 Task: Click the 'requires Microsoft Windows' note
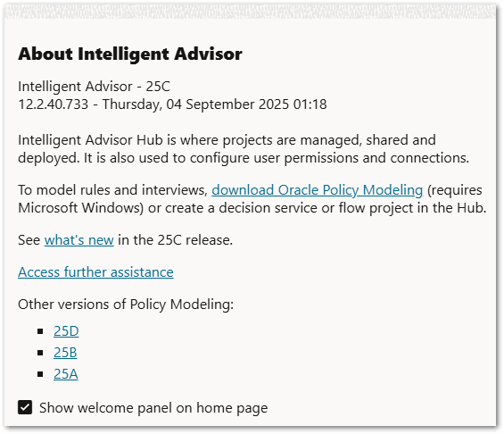pos(252,199)
